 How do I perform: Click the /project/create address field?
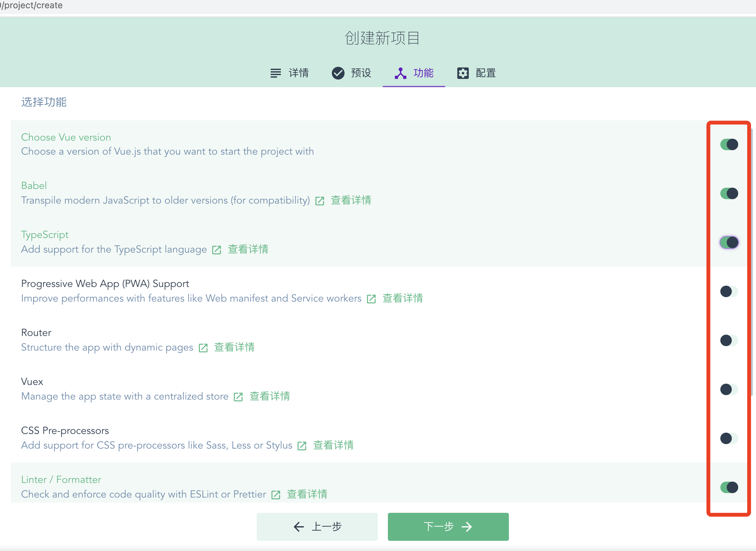click(x=32, y=5)
